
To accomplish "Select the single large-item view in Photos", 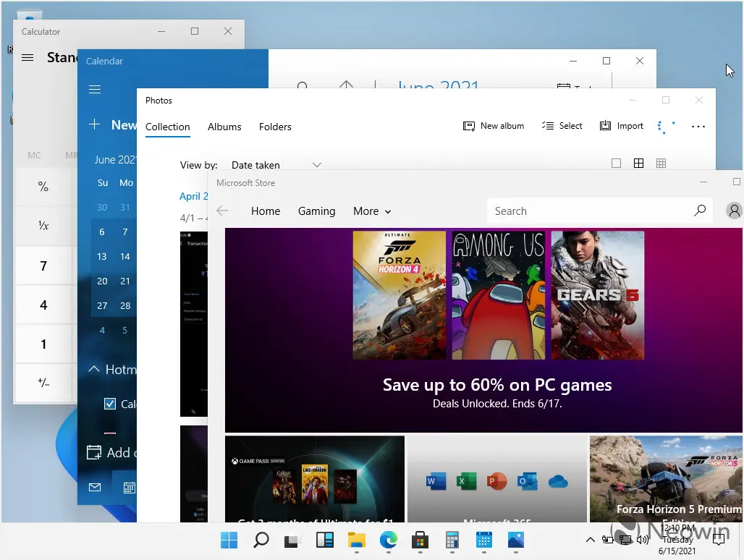I will click(616, 164).
